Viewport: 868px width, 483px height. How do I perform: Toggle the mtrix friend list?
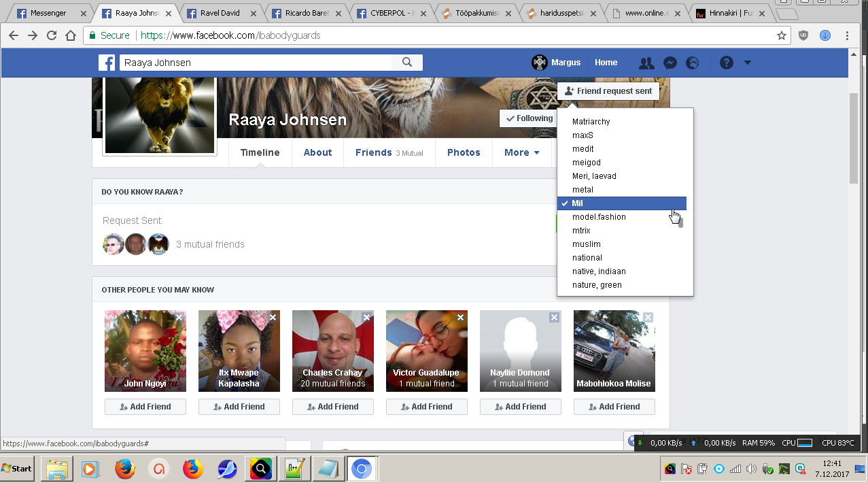(622, 231)
